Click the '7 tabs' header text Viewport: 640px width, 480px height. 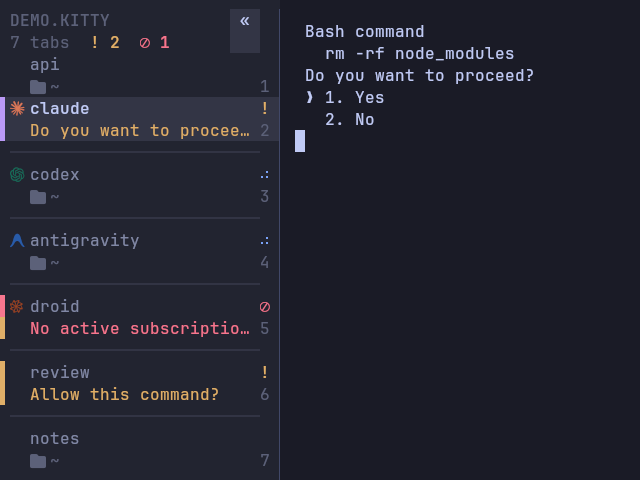tap(40, 42)
